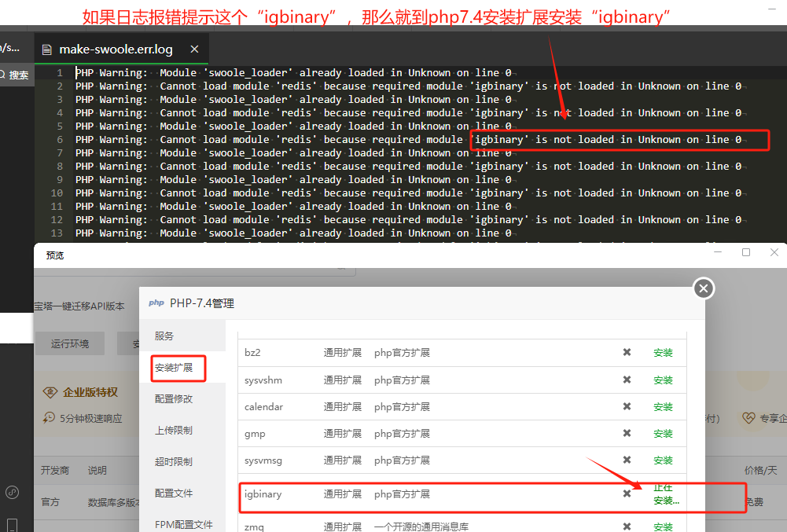Open the 超时限制 section
This screenshot has height=532, width=787.
174,462
